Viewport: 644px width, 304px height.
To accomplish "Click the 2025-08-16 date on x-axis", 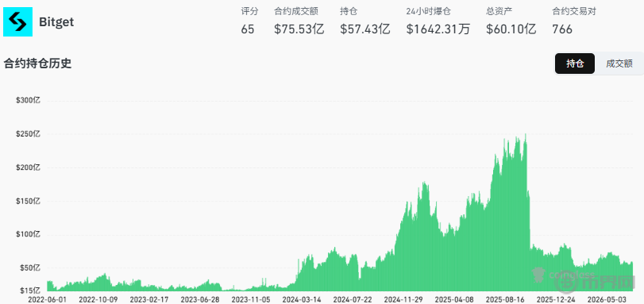I will pos(505,299).
